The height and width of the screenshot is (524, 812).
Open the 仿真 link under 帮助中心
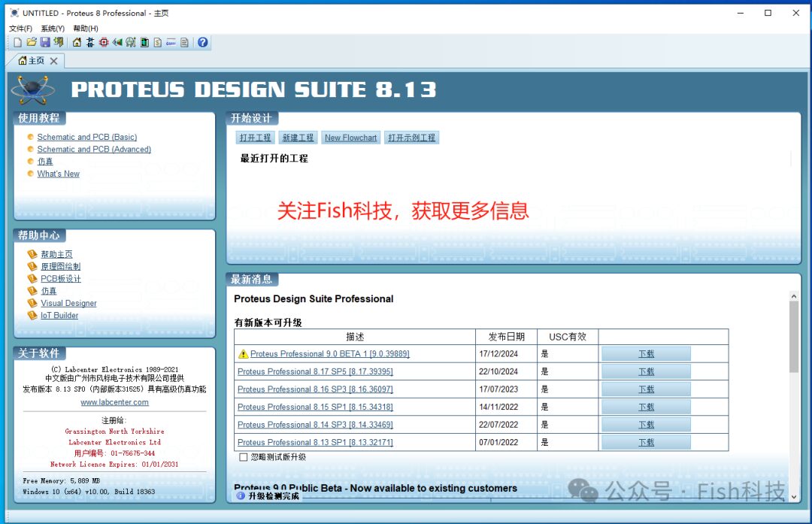tap(49, 291)
